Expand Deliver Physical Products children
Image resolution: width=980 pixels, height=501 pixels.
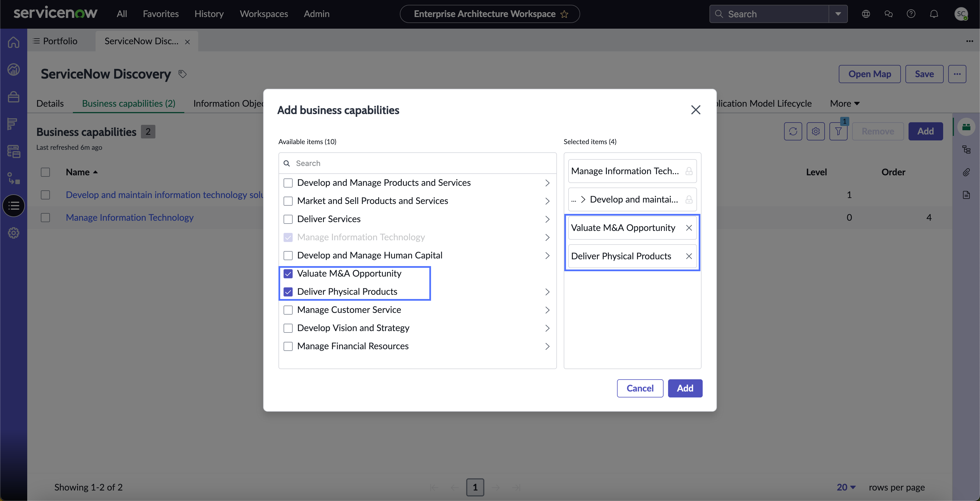pyautogui.click(x=547, y=292)
